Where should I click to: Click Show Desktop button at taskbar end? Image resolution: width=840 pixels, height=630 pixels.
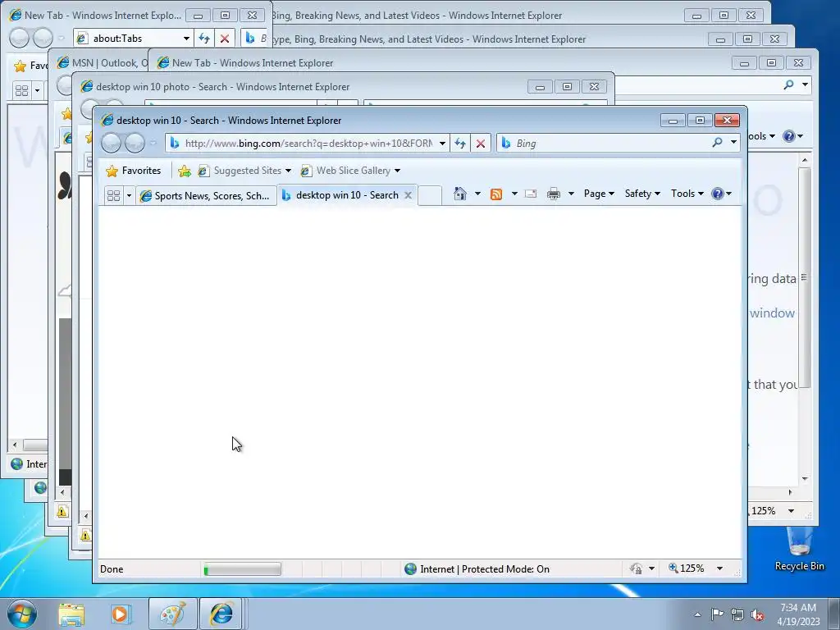click(834, 614)
